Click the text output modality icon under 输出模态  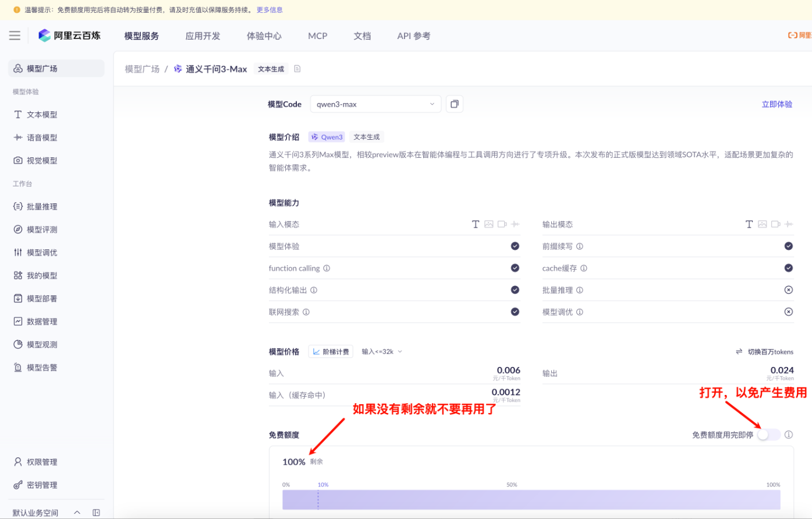749,224
